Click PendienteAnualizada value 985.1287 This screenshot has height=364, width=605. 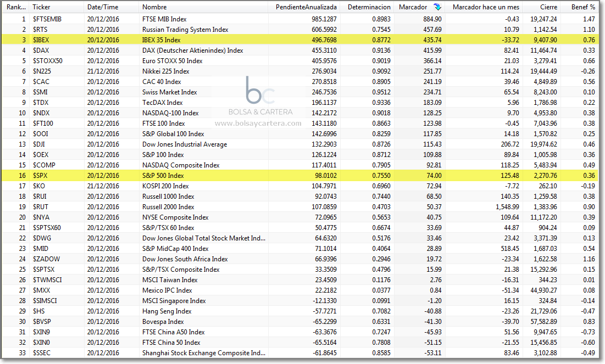(324, 19)
